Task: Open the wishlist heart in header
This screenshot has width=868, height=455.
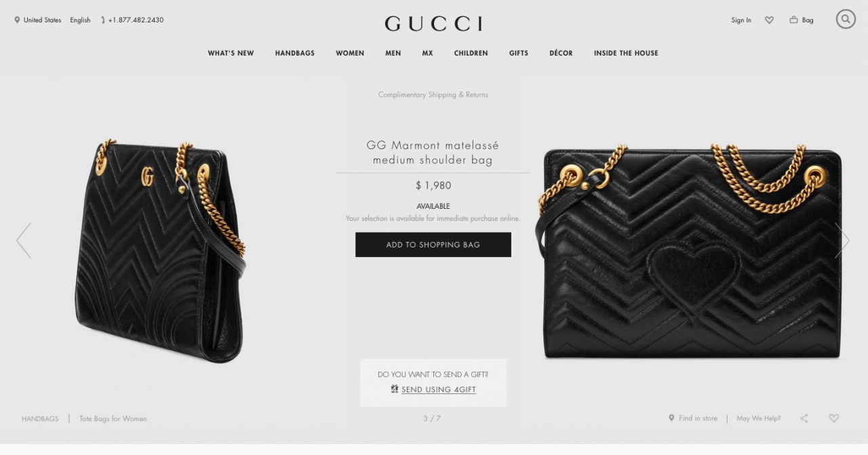Action: [x=769, y=20]
